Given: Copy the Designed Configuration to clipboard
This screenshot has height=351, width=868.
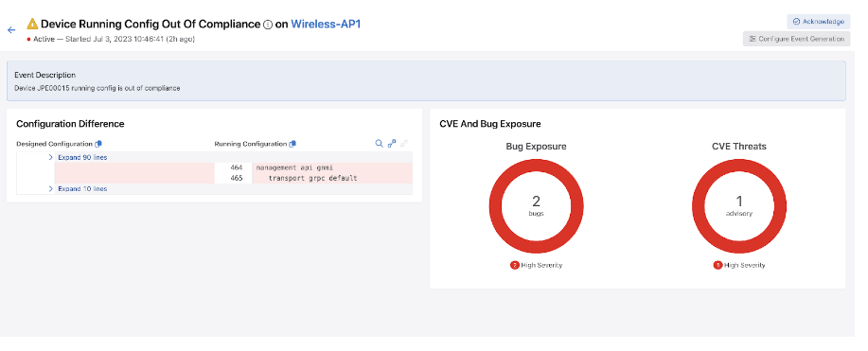Looking at the screenshot, I should 98,144.
